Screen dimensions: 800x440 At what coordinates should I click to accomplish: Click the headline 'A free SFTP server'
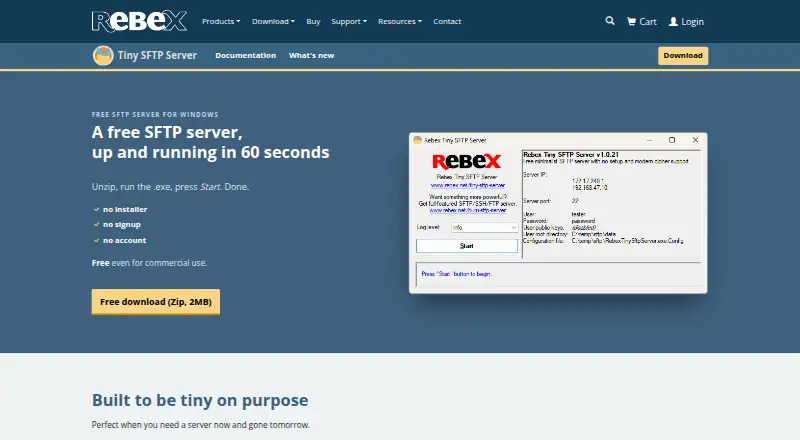click(x=167, y=133)
